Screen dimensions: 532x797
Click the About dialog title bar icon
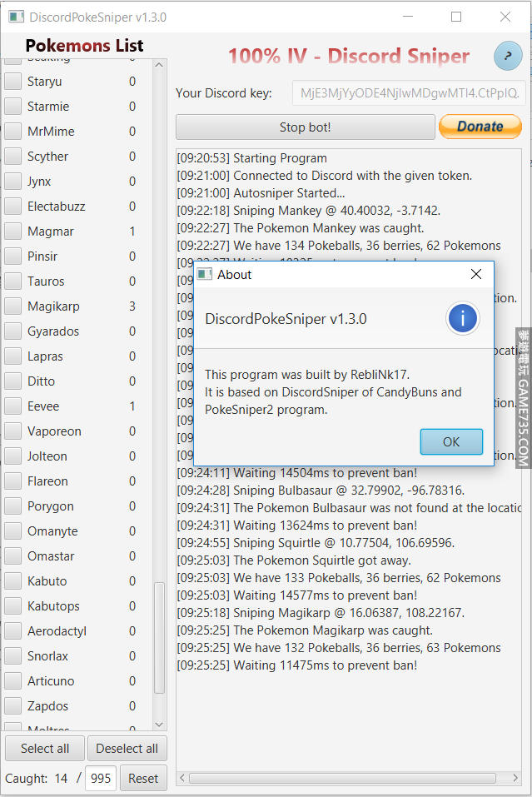click(x=204, y=274)
